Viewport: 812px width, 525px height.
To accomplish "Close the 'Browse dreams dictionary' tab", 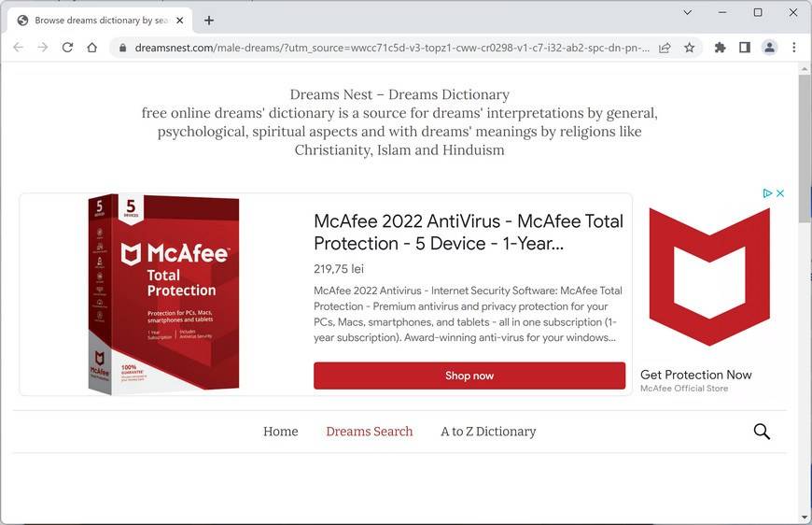I will pyautogui.click(x=180, y=21).
